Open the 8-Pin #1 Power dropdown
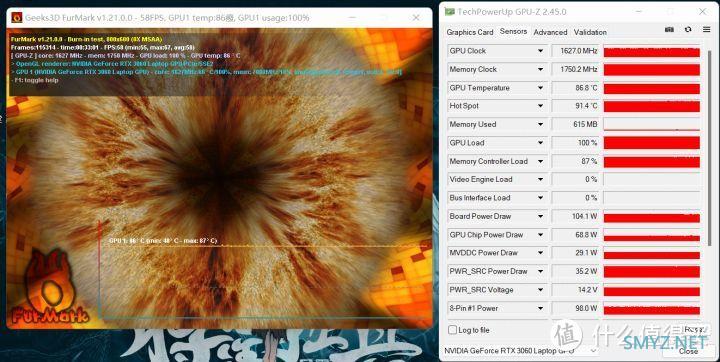The width and height of the screenshot is (720, 362). pyautogui.click(x=540, y=308)
